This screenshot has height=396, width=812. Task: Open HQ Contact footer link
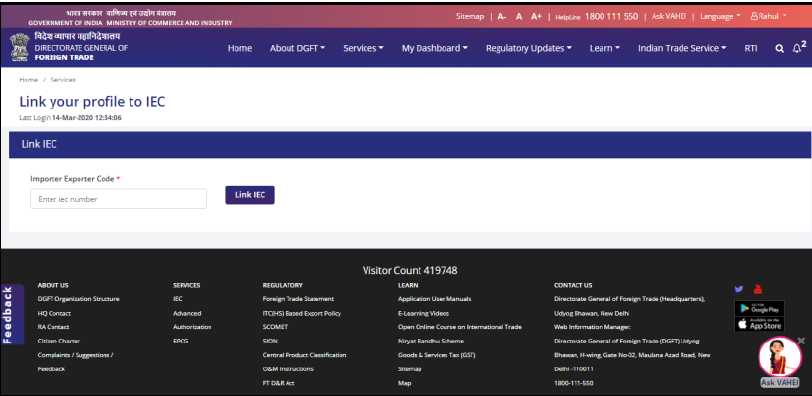tap(54, 314)
